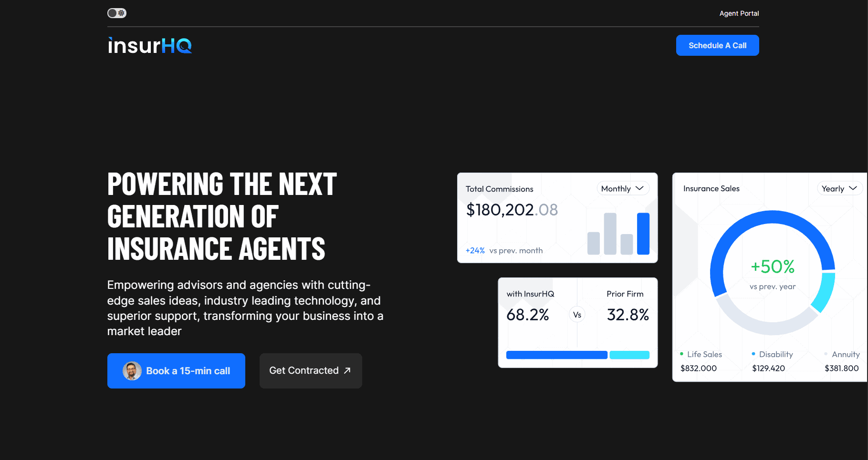Toggle the dark/light mode switch

point(117,13)
